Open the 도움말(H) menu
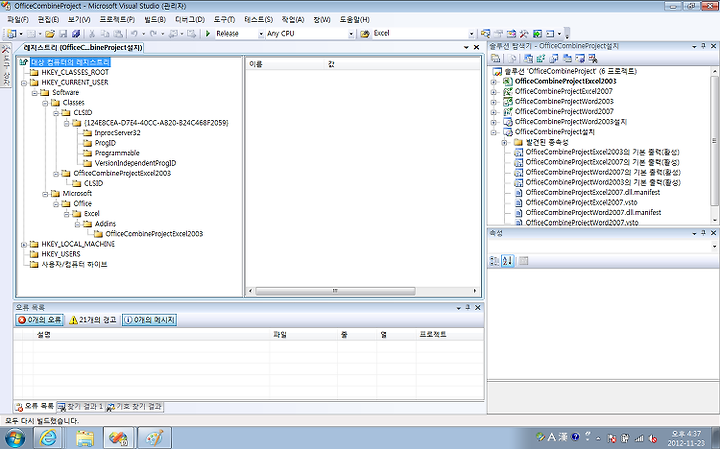Image resolution: width=720 pixels, height=449 pixels. [x=354, y=19]
